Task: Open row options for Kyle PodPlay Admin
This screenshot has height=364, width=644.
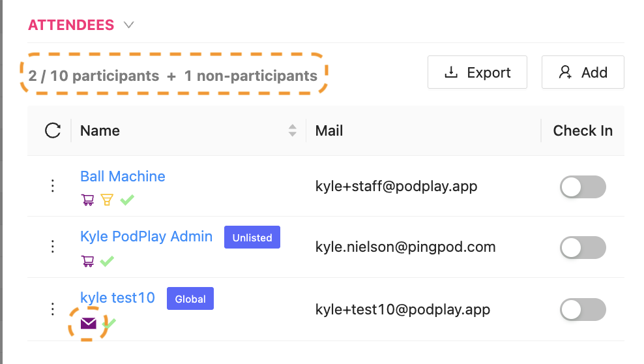Action: pos(53,247)
